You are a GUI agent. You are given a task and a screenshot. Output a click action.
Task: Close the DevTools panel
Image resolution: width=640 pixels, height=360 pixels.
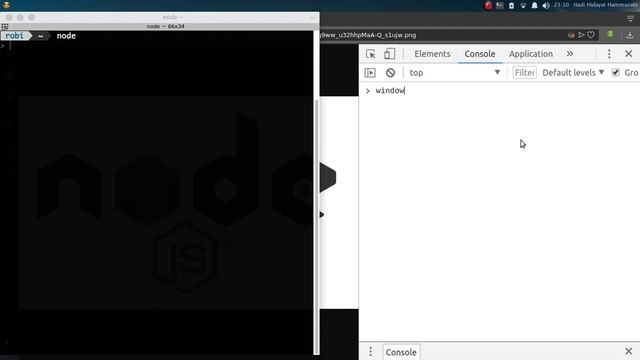629,54
